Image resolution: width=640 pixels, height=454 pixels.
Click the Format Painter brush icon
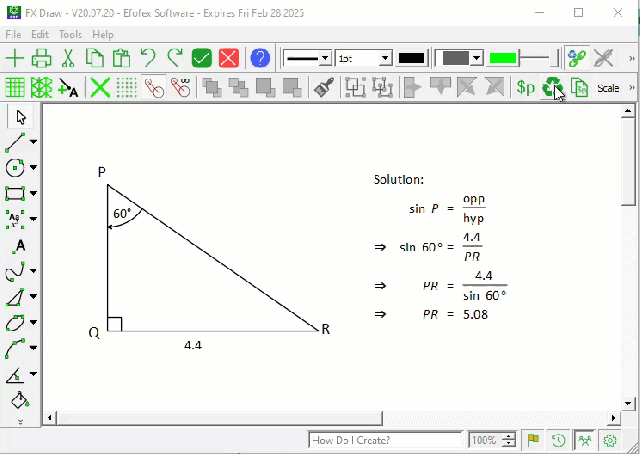323,88
